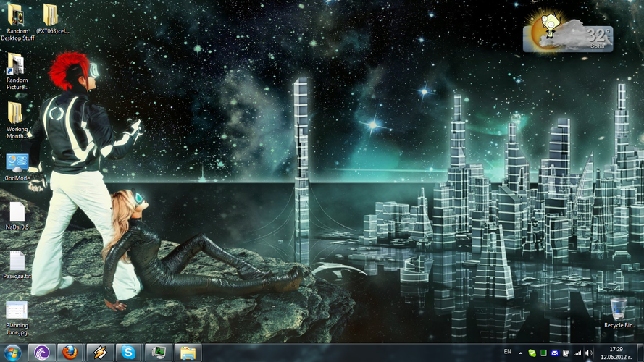Screen dimensions: 644x362
Task: Select the Разходи.txt text file
Action: click(16, 261)
